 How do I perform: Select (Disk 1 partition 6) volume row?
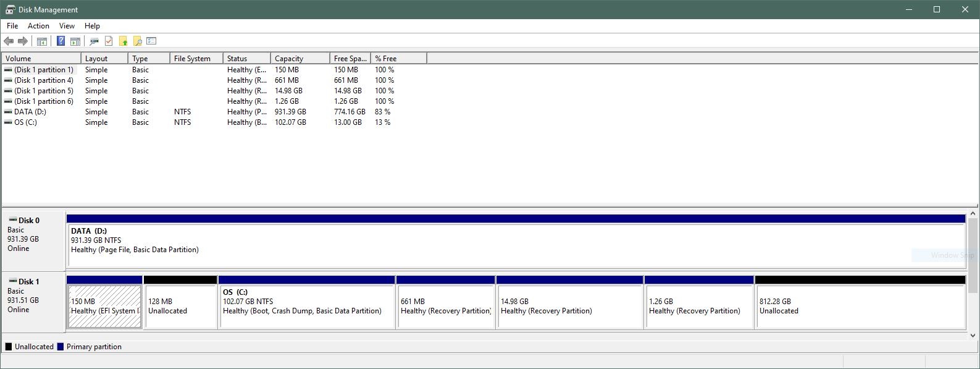point(214,101)
